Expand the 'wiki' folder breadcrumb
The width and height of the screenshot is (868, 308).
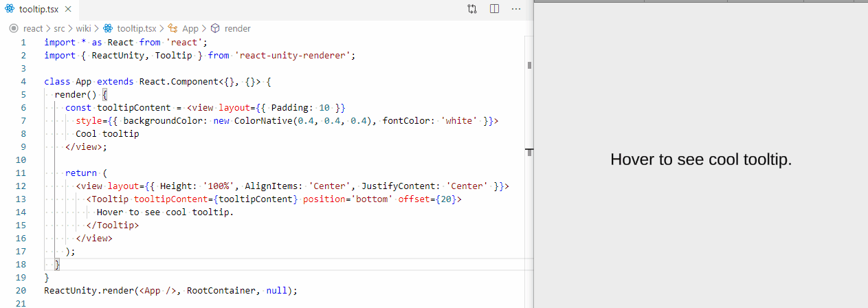(x=84, y=29)
